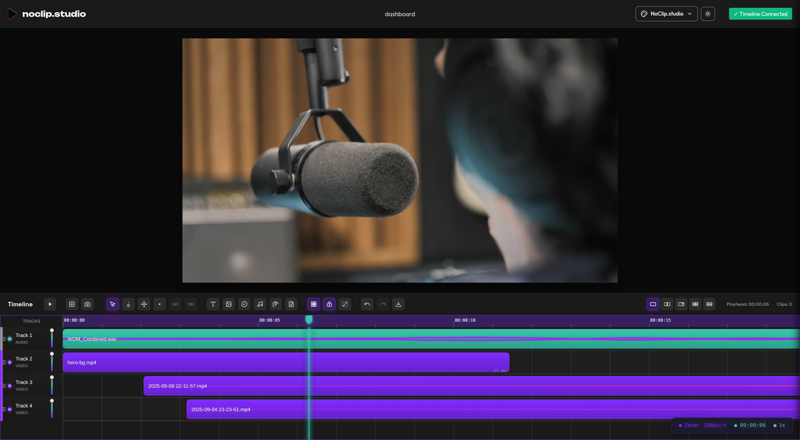Click the Clips: 0 counter
800x440 pixels.
pyautogui.click(x=784, y=304)
